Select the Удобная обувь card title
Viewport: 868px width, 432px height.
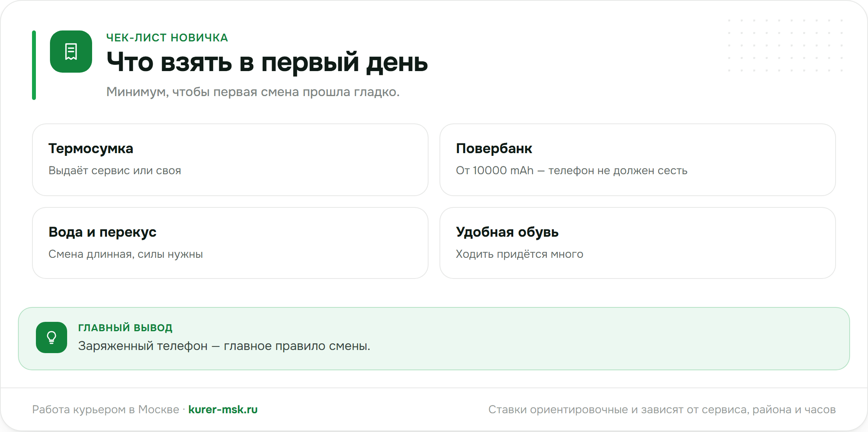[x=507, y=232]
